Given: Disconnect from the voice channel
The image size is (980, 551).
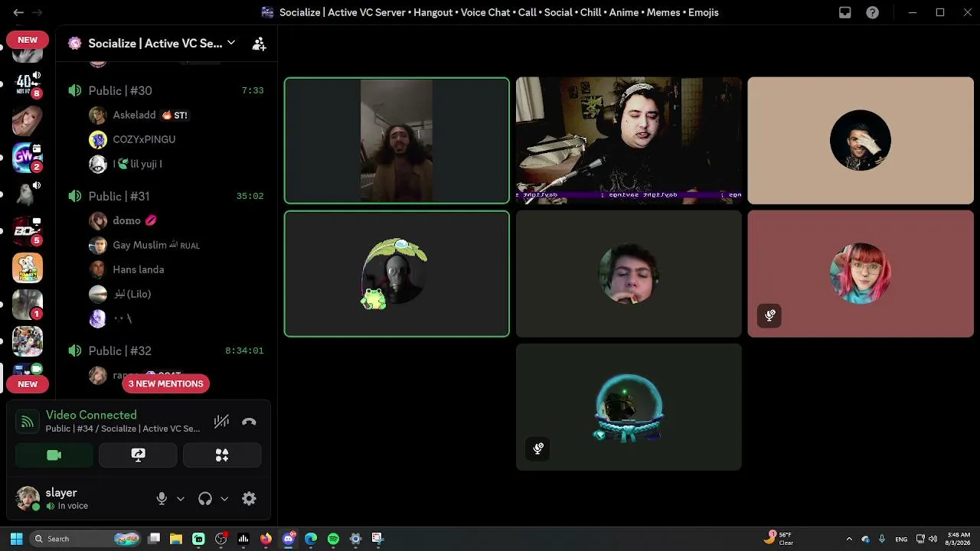Looking at the screenshot, I should click(x=249, y=422).
